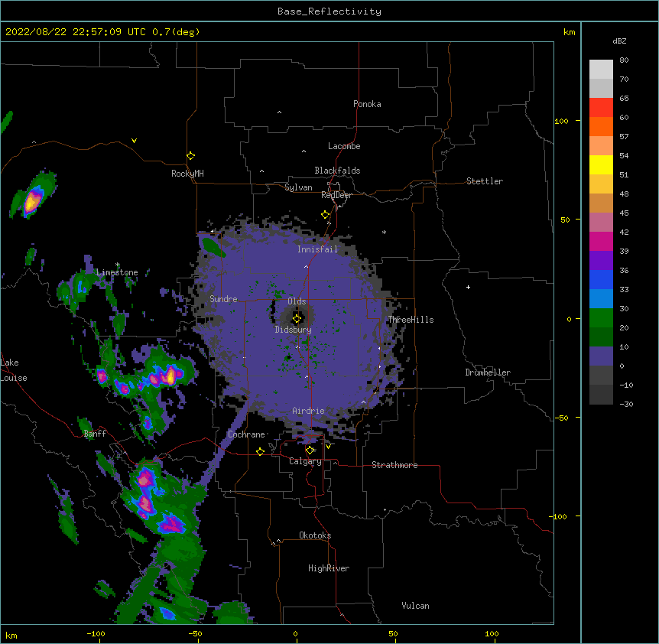Click the Base_Reflectivity title text
This screenshot has width=659, height=644.
point(329,11)
